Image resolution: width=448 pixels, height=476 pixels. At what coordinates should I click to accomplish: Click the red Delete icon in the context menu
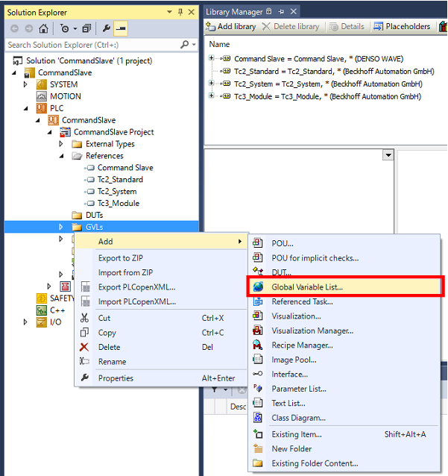click(x=84, y=347)
